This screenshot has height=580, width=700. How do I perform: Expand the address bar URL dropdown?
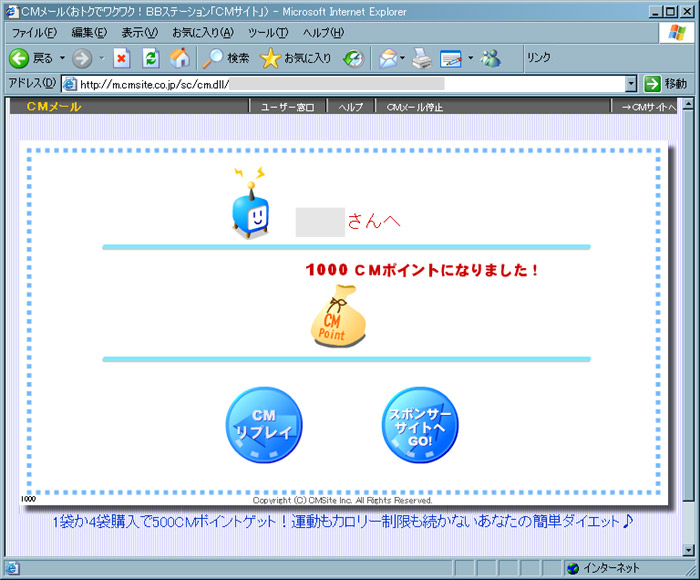tap(631, 83)
